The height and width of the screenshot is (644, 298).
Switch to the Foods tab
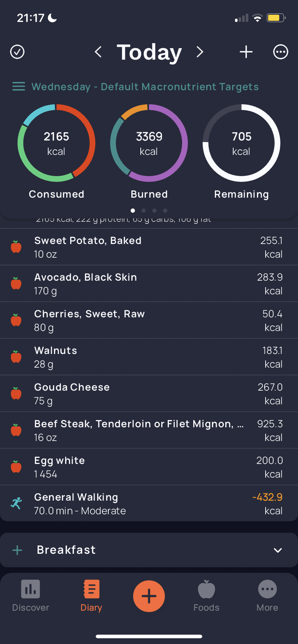(x=207, y=596)
